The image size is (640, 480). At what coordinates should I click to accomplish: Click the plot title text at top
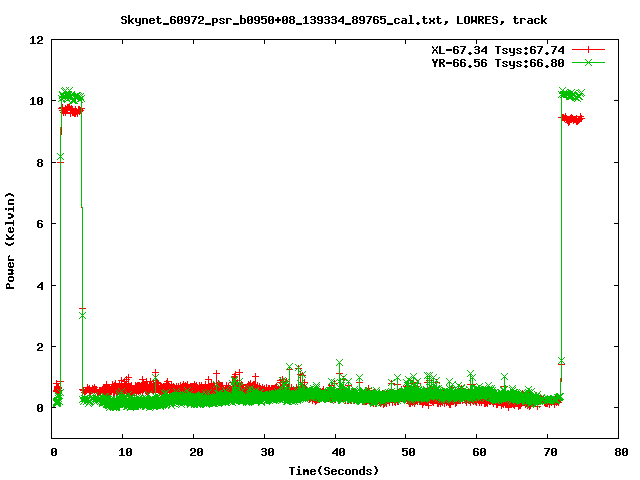coord(333,19)
